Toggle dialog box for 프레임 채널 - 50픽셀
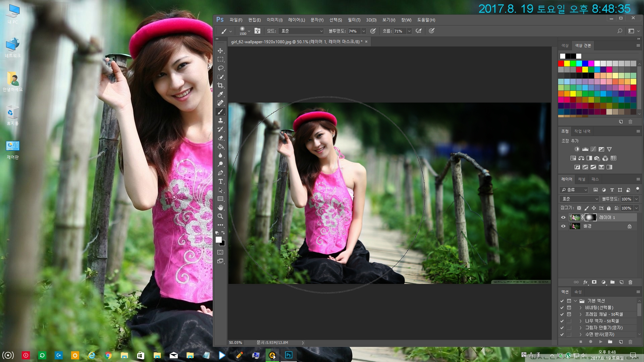 click(x=569, y=314)
